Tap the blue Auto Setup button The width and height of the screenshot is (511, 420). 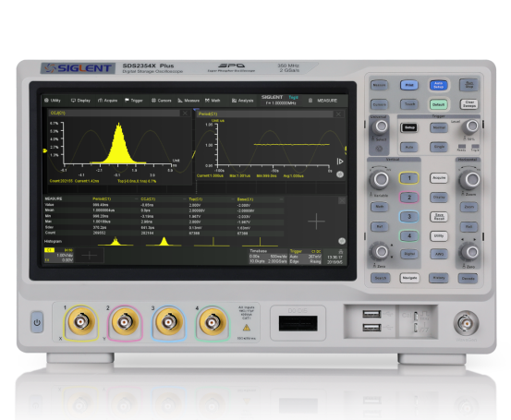[x=438, y=85]
